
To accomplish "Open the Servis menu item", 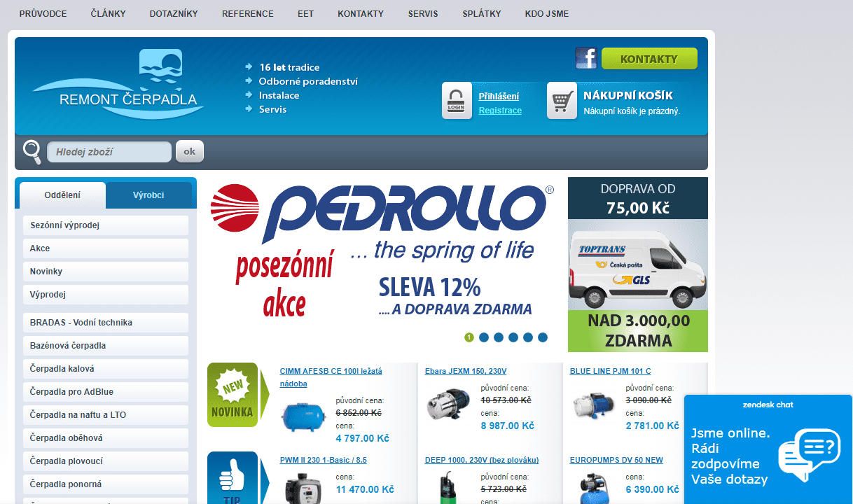I will [423, 14].
